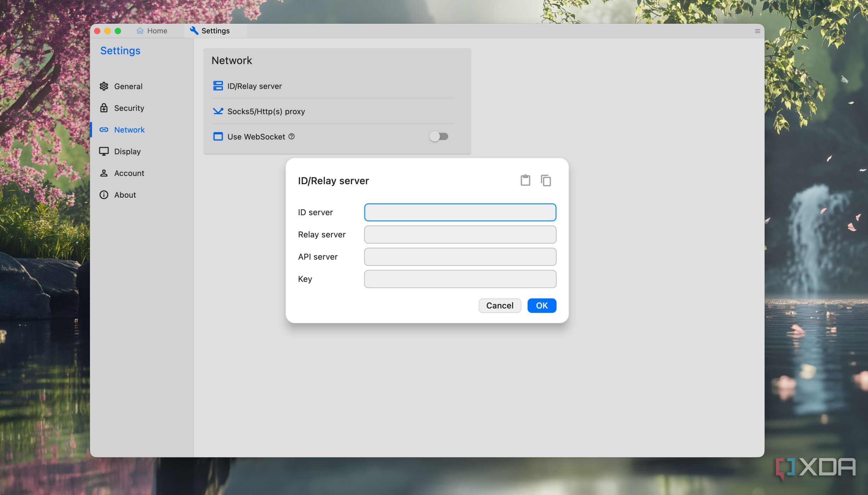Switch to the Home tab

pos(152,31)
